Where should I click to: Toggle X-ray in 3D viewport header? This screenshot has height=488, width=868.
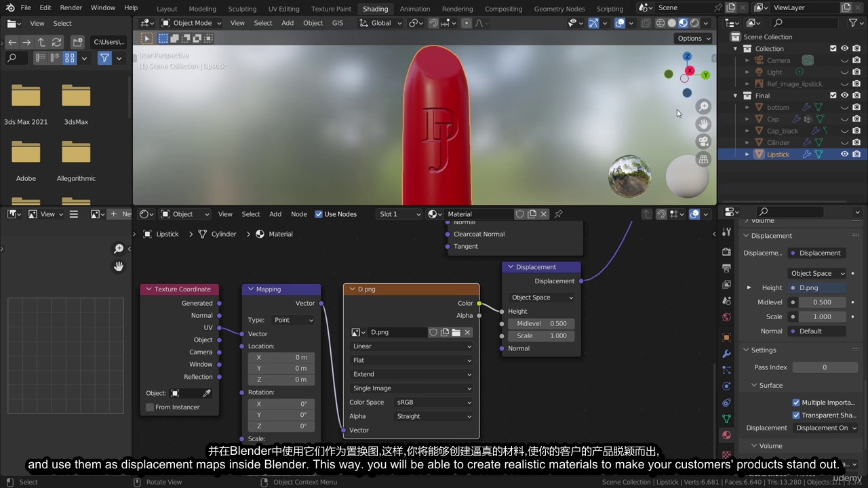(x=644, y=23)
